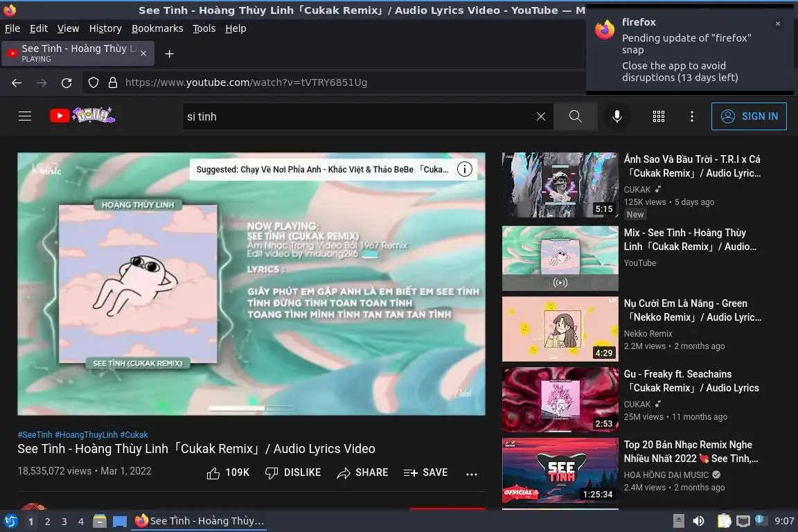This screenshot has width=798, height=532.
Task: Click the SIGN IN button
Action: (749, 116)
